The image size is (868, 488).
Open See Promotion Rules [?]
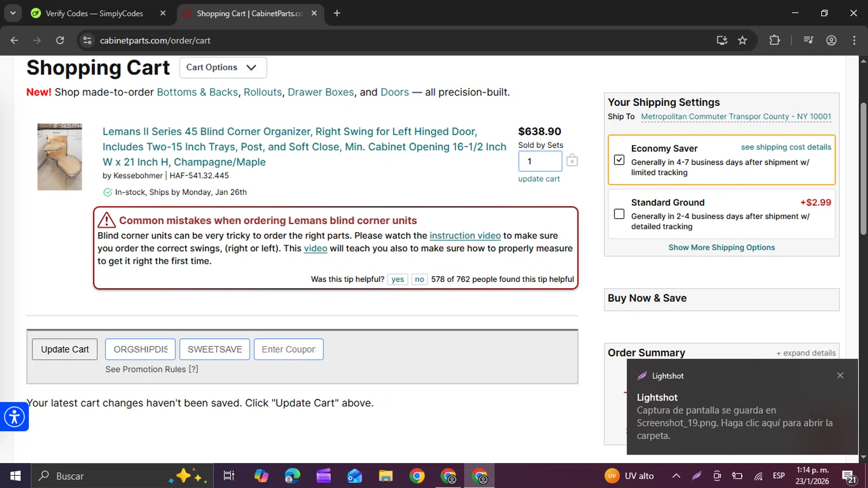152,369
